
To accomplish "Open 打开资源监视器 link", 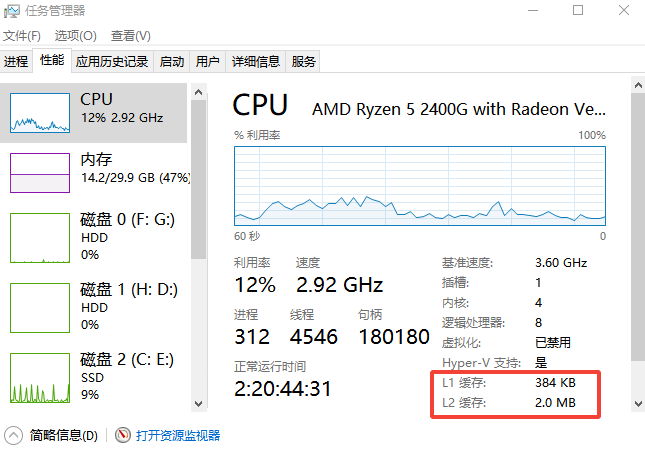I will 178,435.
